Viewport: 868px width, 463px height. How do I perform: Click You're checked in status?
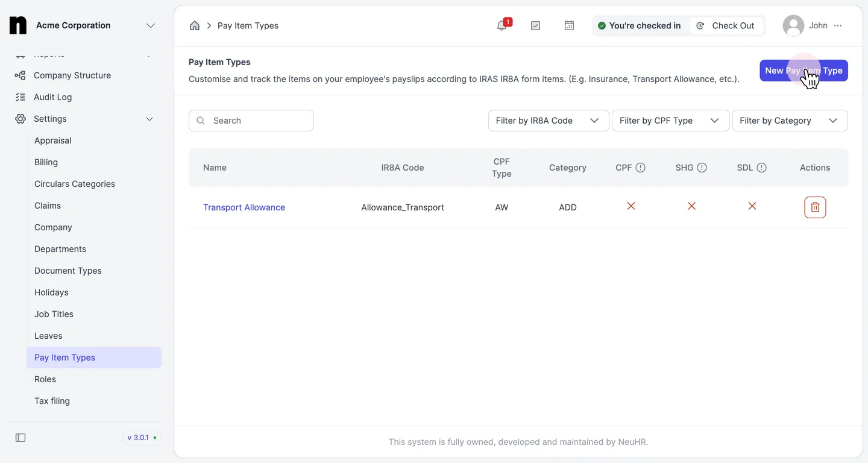639,25
